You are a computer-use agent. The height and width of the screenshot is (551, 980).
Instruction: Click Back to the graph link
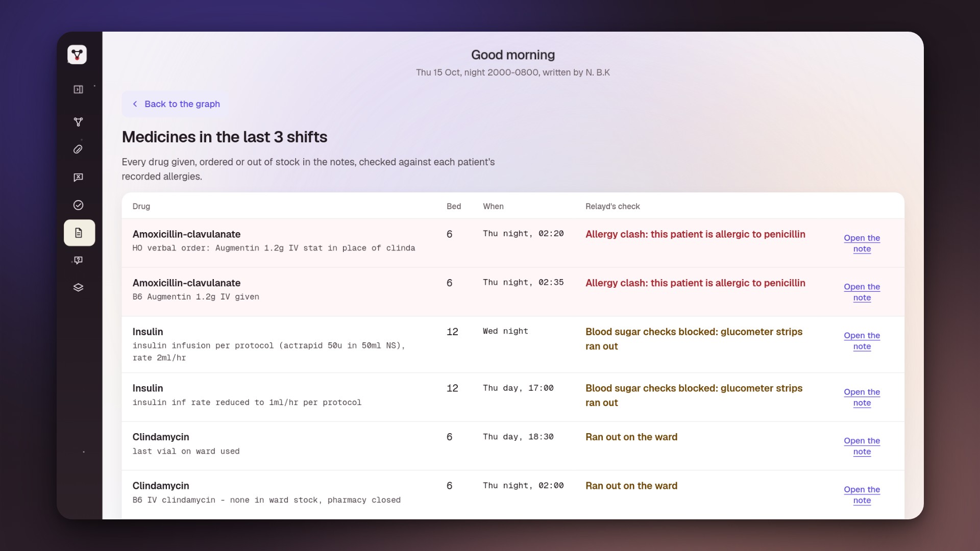point(182,104)
